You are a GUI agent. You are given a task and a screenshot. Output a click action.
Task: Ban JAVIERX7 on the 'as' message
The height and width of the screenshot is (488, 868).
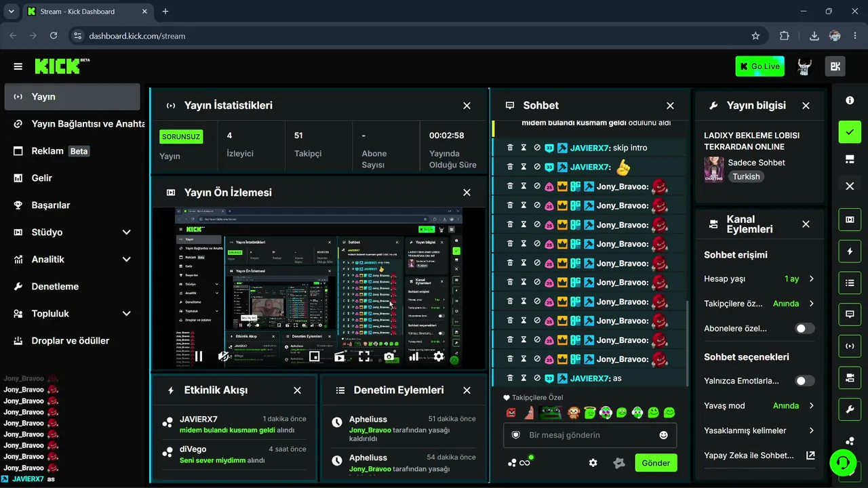click(x=536, y=378)
